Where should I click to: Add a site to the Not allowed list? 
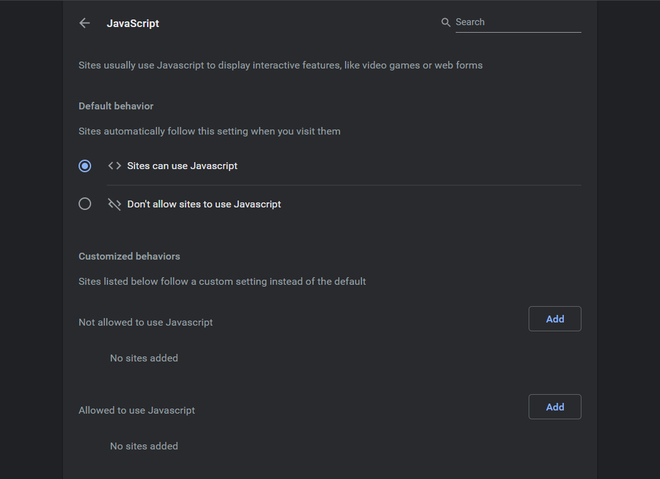(x=555, y=319)
